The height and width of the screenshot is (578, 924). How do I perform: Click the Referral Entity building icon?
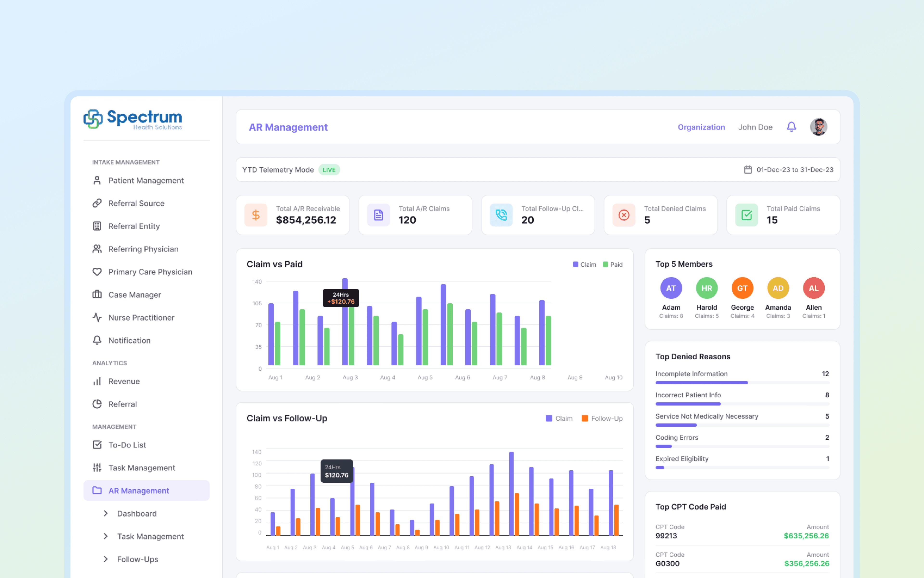coord(97,226)
